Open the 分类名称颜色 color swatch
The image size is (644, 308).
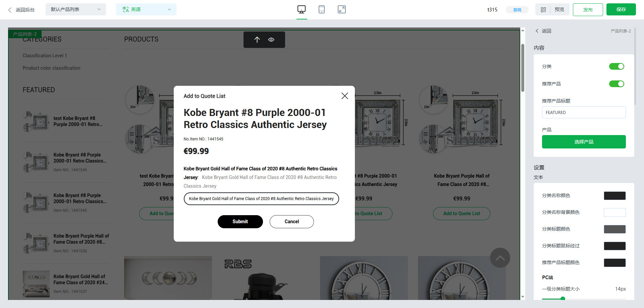coord(615,196)
